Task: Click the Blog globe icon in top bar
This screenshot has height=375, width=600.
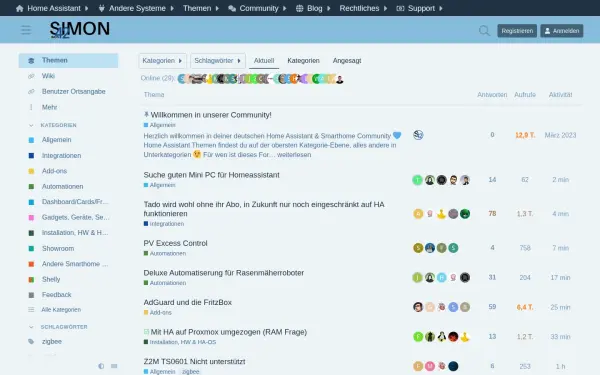Action: [x=300, y=8]
